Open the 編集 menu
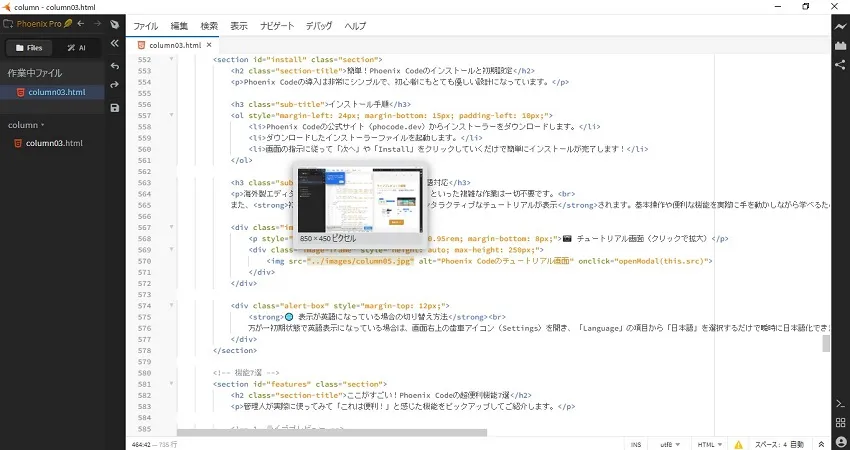This screenshot has width=850, height=450. [x=179, y=26]
